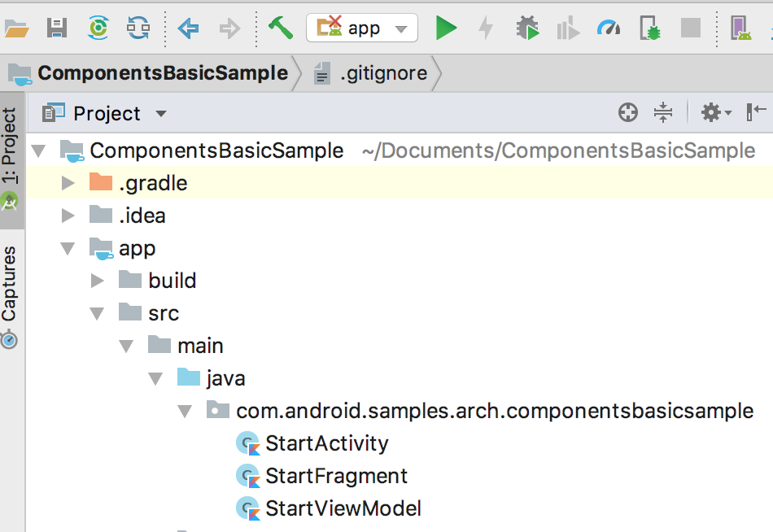This screenshot has height=532, width=773.
Task: Click the Collapse All icon in Project panel
Action: [x=663, y=112]
